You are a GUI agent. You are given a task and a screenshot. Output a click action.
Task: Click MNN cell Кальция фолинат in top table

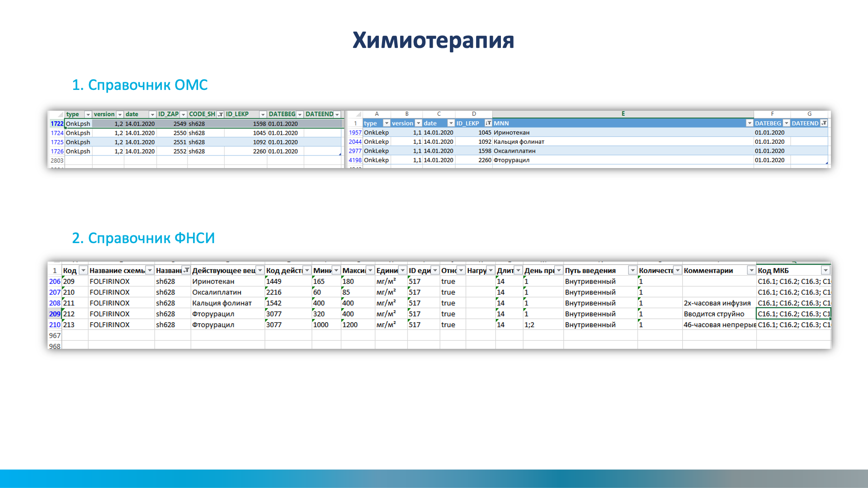click(623, 142)
